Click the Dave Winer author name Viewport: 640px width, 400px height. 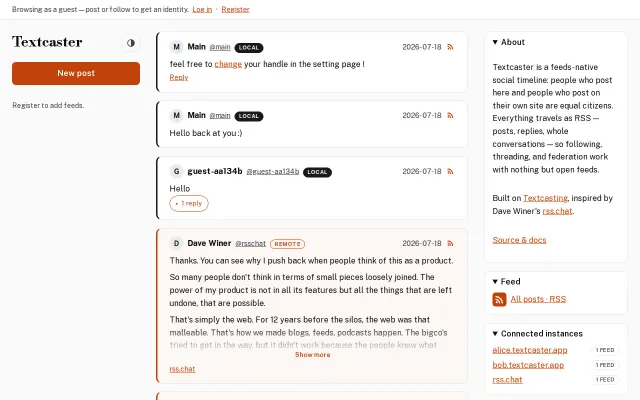click(x=209, y=243)
